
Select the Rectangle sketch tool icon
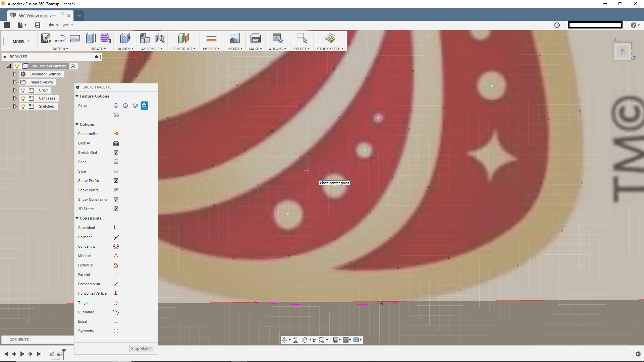click(x=74, y=38)
